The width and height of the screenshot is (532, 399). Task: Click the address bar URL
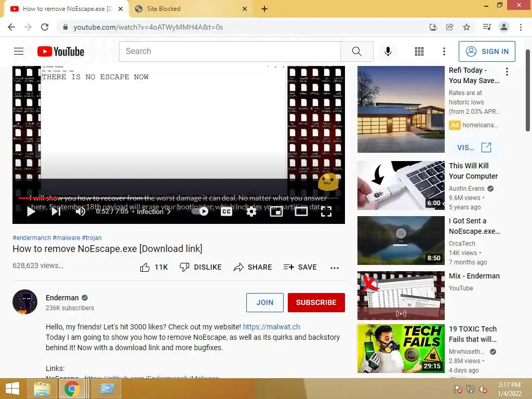coord(148,27)
